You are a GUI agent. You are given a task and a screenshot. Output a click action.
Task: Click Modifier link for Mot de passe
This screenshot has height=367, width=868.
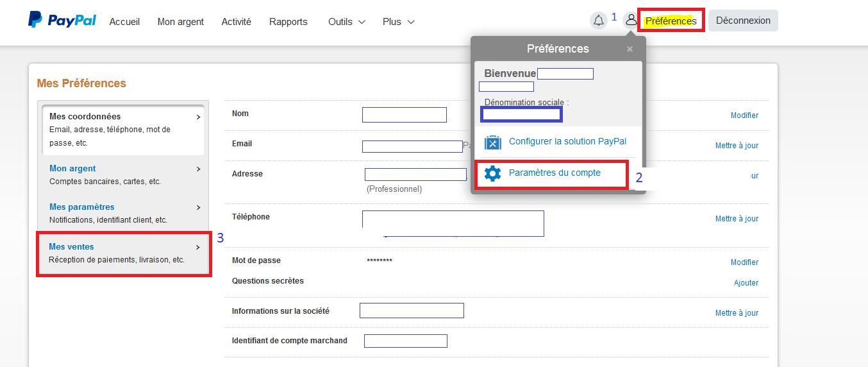pyautogui.click(x=744, y=262)
